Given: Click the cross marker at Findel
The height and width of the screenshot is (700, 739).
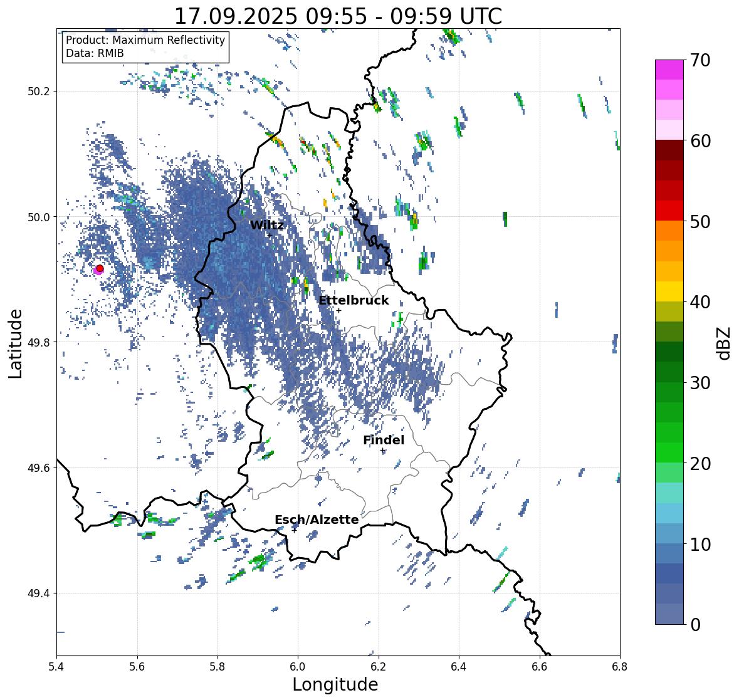Looking at the screenshot, I should 383,451.
